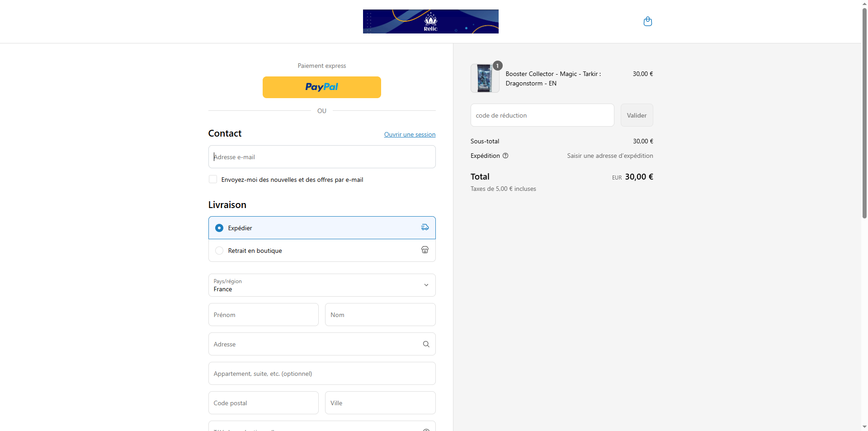Click the product quantity badge on thumbnail
Image resolution: width=868 pixels, height=431 pixels.
click(497, 66)
